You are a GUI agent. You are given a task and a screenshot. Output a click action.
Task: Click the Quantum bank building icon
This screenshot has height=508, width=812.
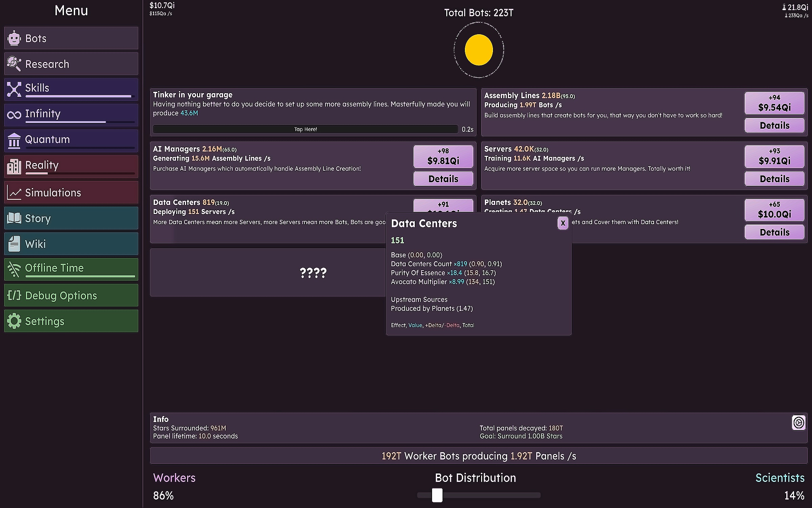14,141
